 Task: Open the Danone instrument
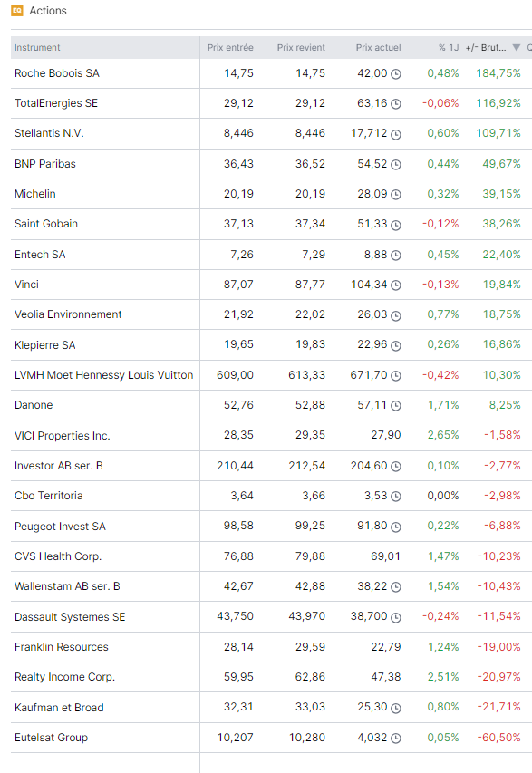[34, 406]
